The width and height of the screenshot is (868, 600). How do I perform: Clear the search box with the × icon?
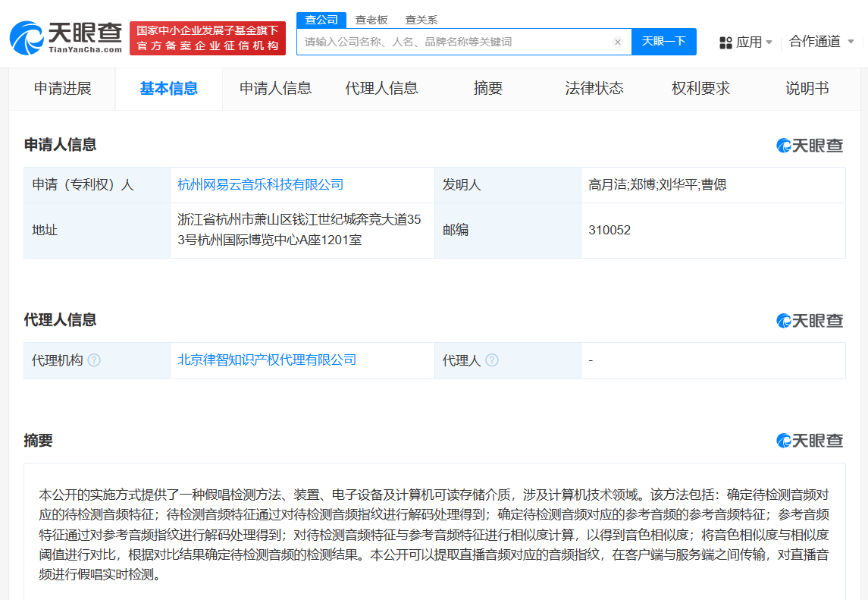pos(618,42)
